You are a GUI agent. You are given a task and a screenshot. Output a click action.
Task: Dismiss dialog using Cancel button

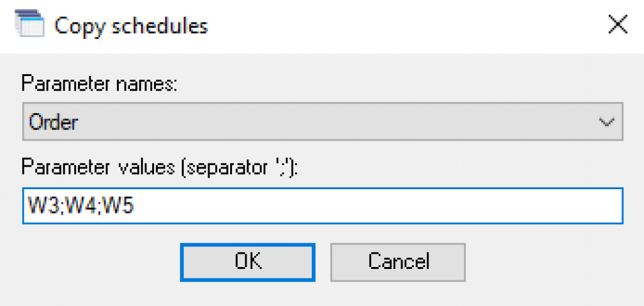[398, 262]
